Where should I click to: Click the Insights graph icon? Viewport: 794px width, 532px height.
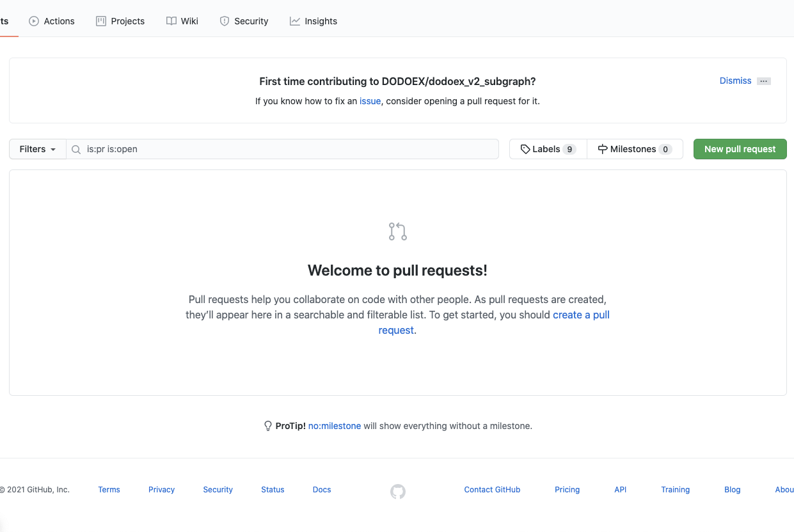(295, 21)
